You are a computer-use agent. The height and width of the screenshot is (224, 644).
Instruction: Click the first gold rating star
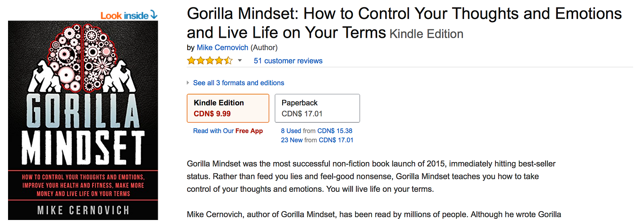pyautogui.click(x=191, y=61)
